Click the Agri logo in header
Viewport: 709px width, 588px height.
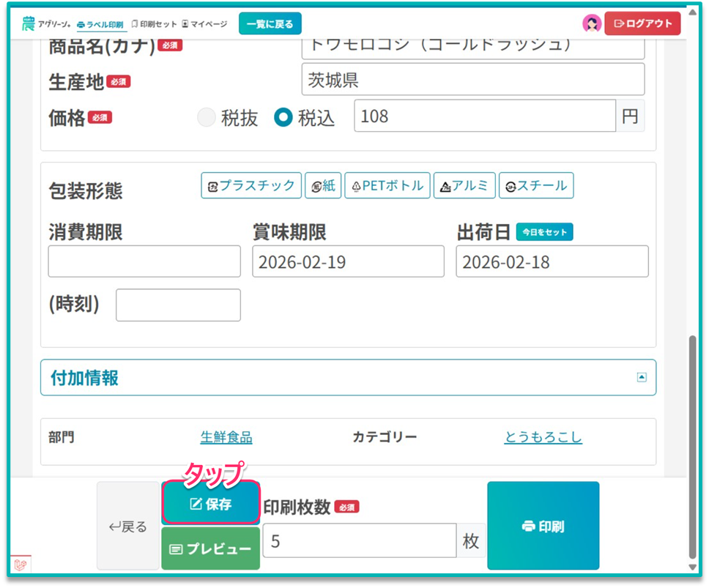pyautogui.click(x=46, y=23)
